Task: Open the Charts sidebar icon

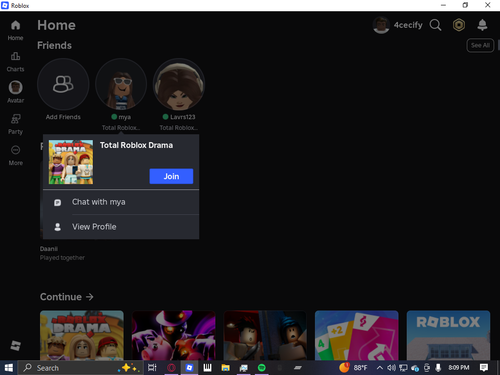Action: (15, 56)
